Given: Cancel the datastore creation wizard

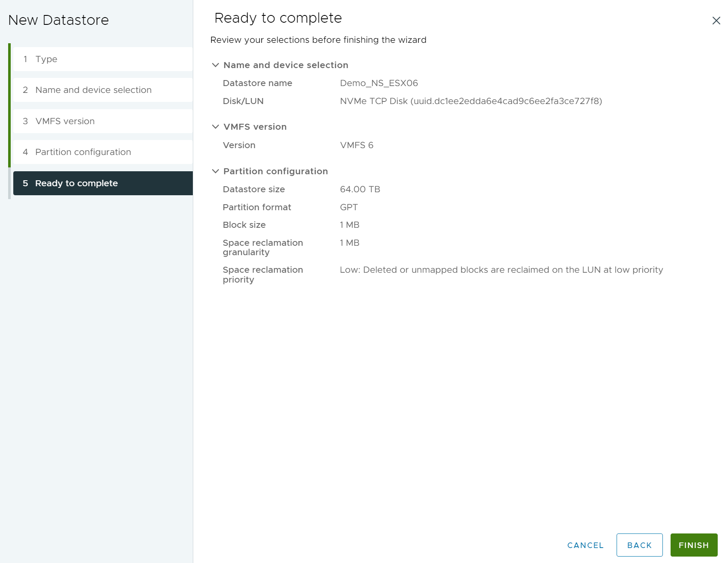Looking at the screenshot, I should [585, 545].
